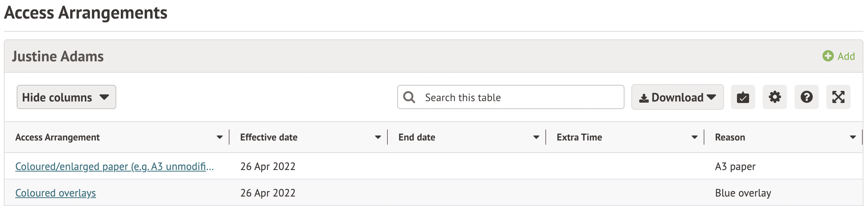Select the Blue overlay reason cell
The image size is (868, 206).
point(743,193)
